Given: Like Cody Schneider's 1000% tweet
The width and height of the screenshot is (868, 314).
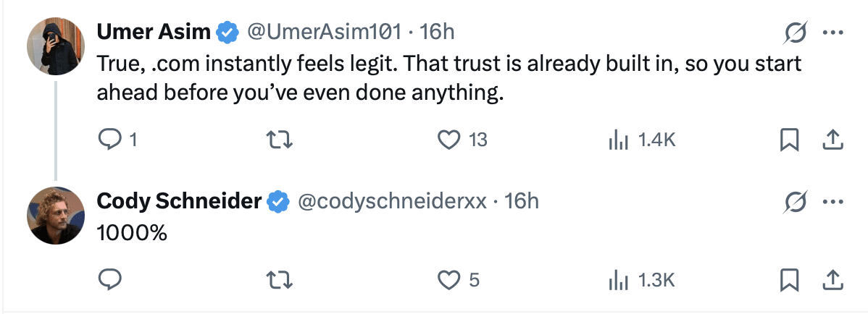Looking at the screenshot, I should click(450, 279).
